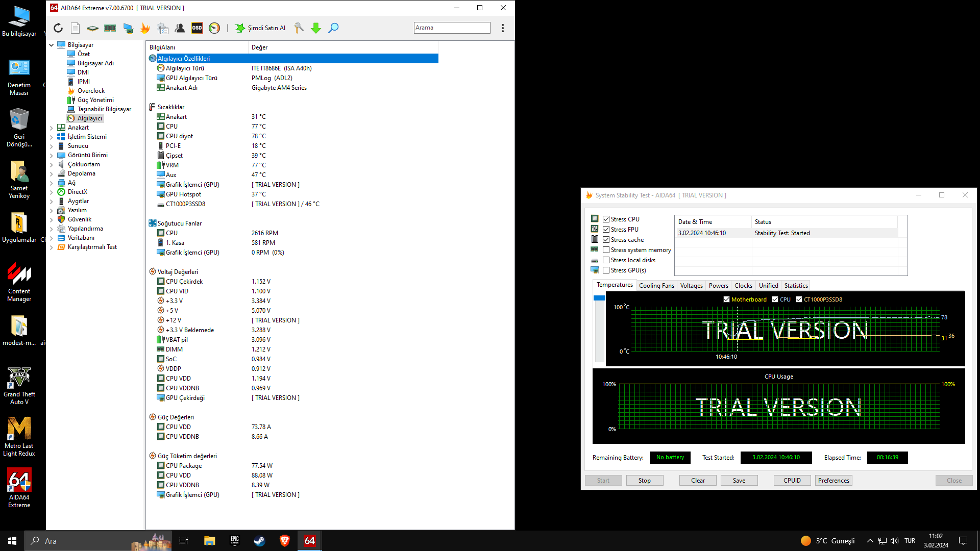The image size is (980, 551).
Task: Enable Stress GPU(s) checkbox
Action: point(606,270)
